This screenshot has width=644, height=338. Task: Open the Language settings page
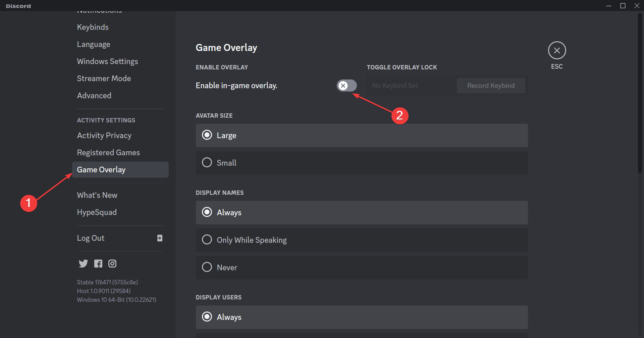tap(120, 44)
